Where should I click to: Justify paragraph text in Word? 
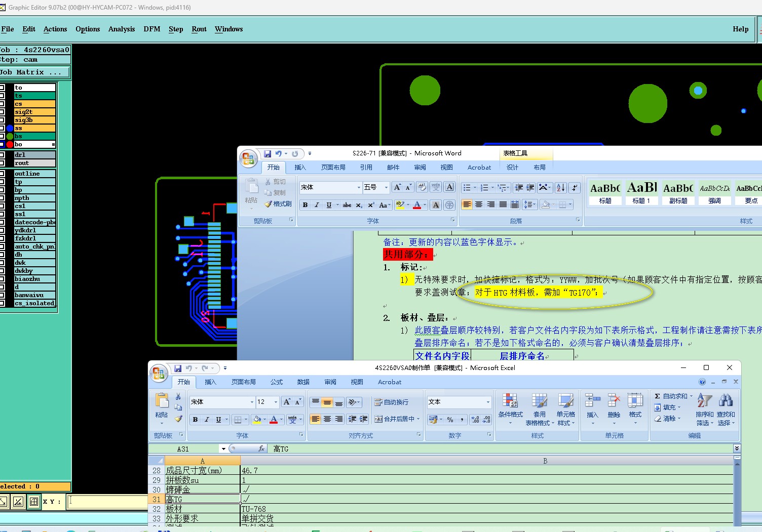click(503, 204)
